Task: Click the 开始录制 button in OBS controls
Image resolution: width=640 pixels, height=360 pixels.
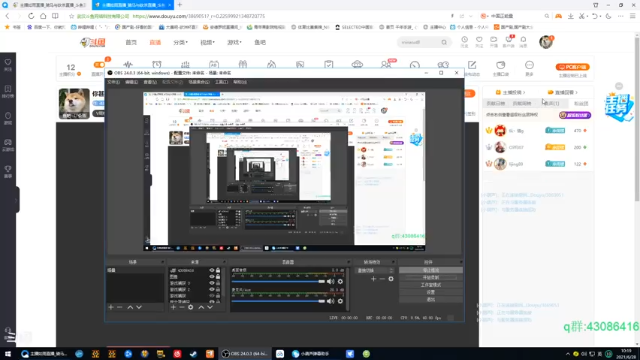Action: (431, 278)
